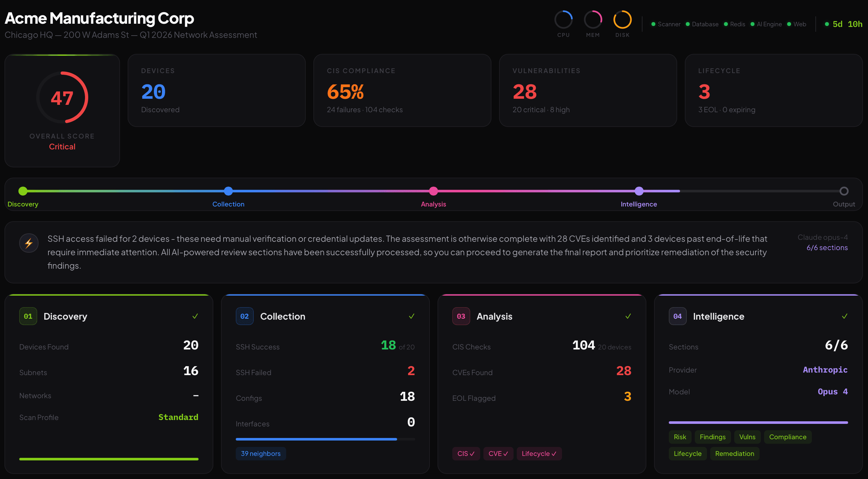Click the CPU usage gauge icon

pos(564,20)
